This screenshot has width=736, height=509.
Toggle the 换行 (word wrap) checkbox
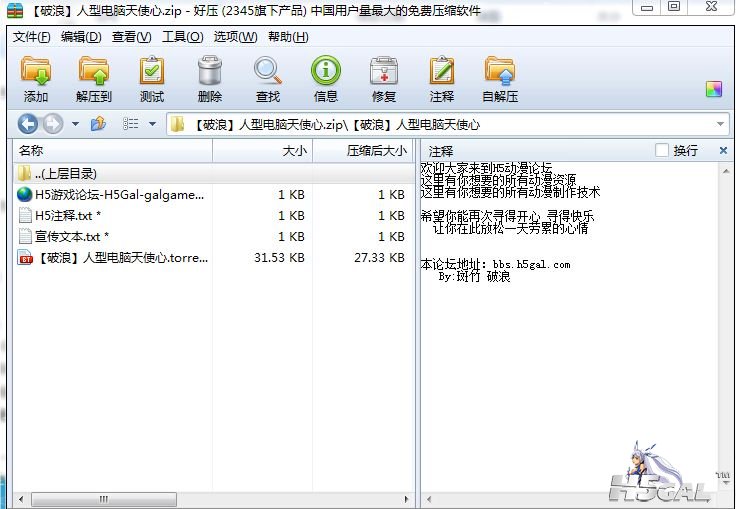[662, 151]
